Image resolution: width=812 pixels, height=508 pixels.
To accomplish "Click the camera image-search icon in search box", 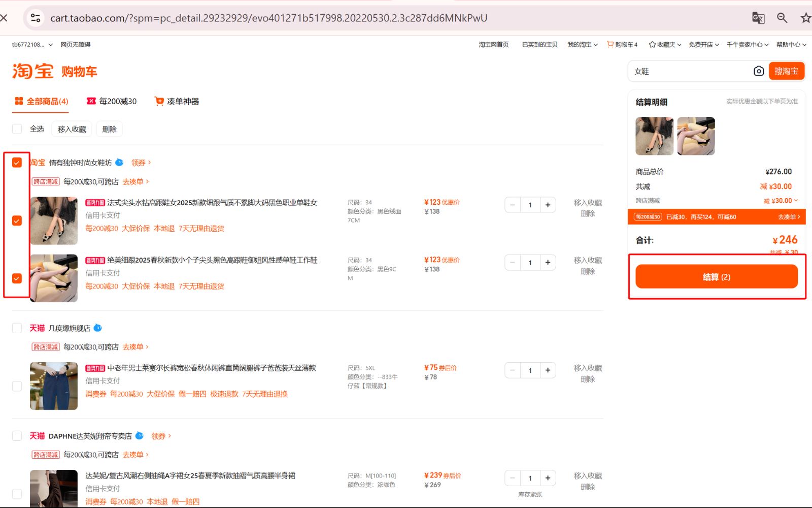I will (x=758, y=71).
